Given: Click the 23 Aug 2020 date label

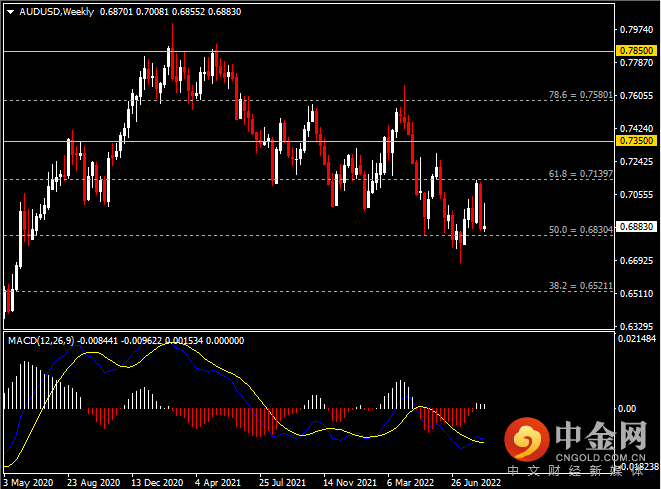Looking at the screenshot, I should [94, 483].
